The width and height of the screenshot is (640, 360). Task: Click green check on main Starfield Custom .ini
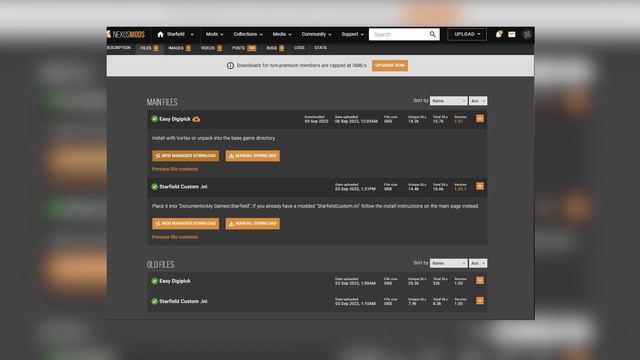[x=154, y=187]
